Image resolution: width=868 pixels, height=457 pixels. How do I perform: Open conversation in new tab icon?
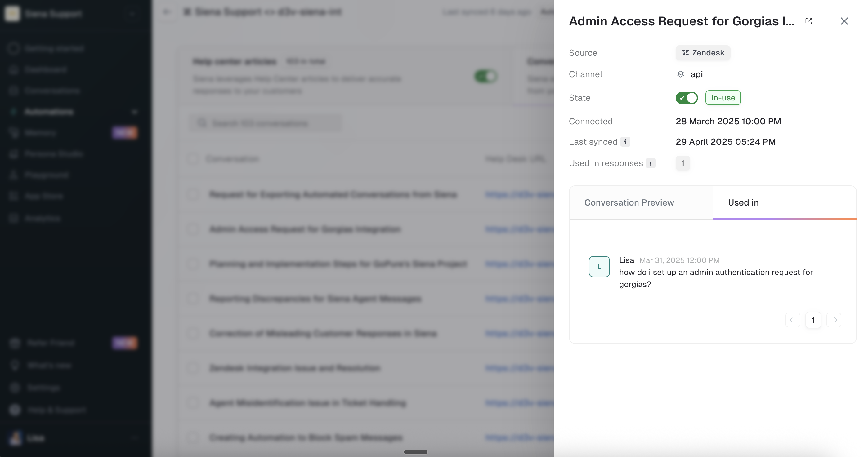[x=808, y=21]
